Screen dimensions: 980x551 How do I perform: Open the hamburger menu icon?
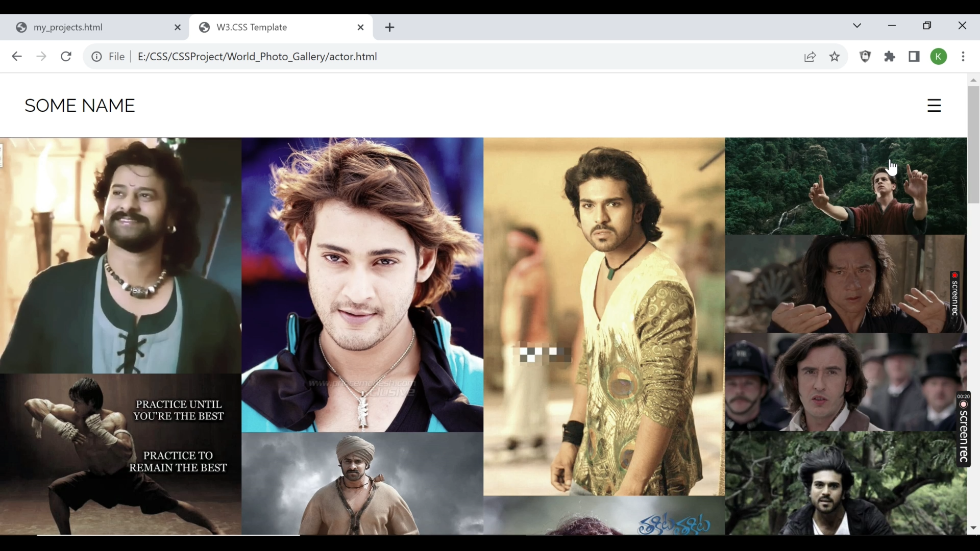coord(934,106)
